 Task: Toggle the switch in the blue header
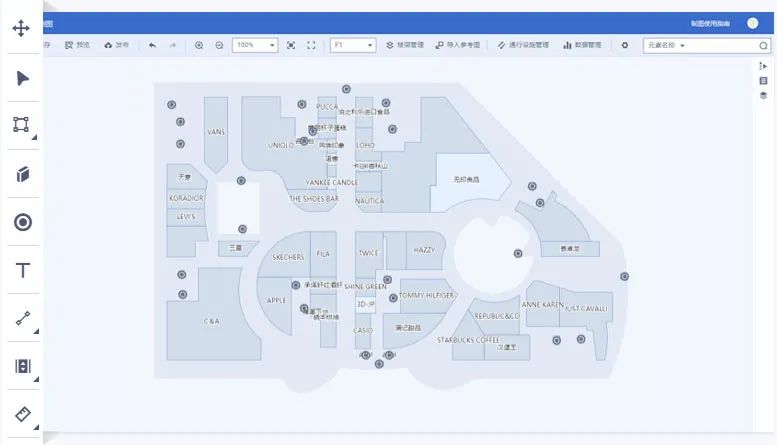(x=751, y=23)
